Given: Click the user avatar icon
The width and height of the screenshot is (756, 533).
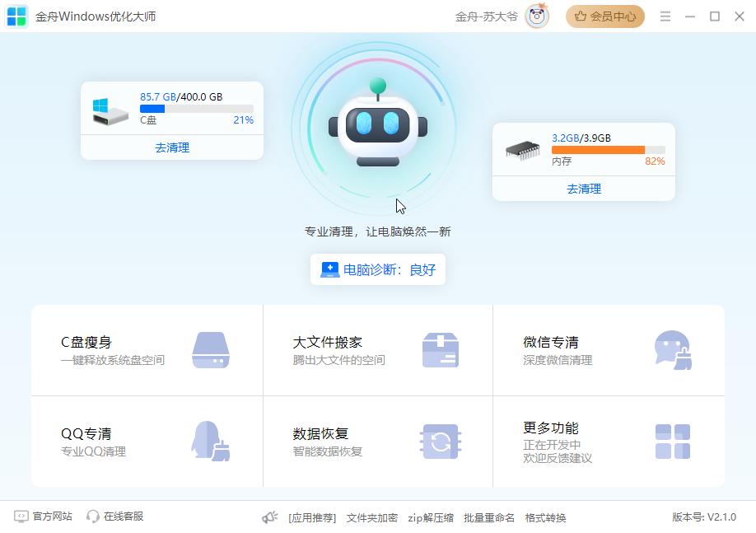Looking at the screenshot, I should [537, 16].
